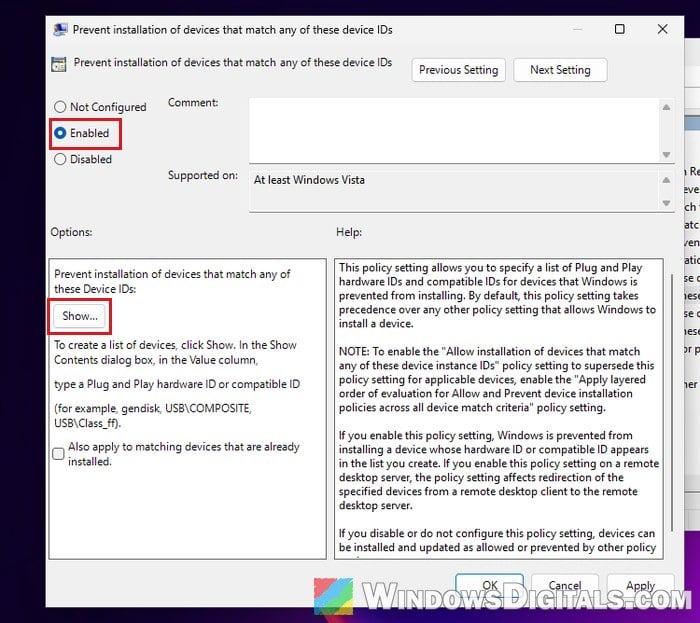Close the policy dialog window
The height and width of the screenshot is (623, 700).
point(662,29)
